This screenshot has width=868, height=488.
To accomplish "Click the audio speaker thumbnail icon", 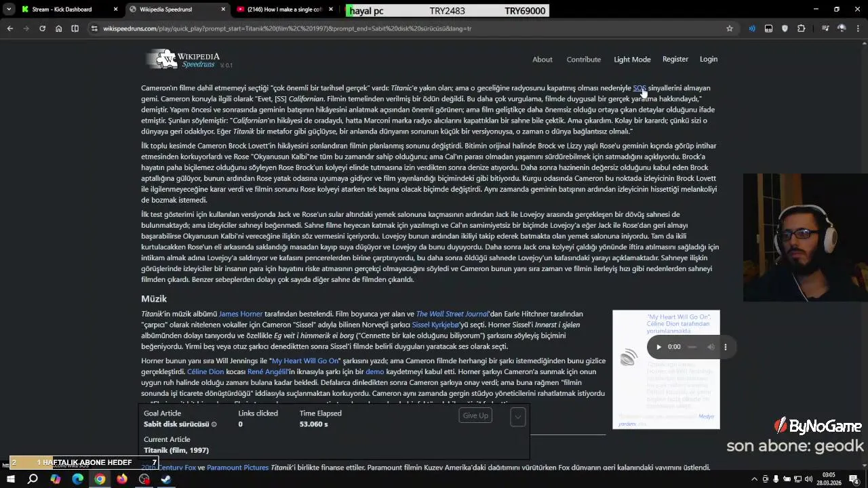I will pos(629,357).
